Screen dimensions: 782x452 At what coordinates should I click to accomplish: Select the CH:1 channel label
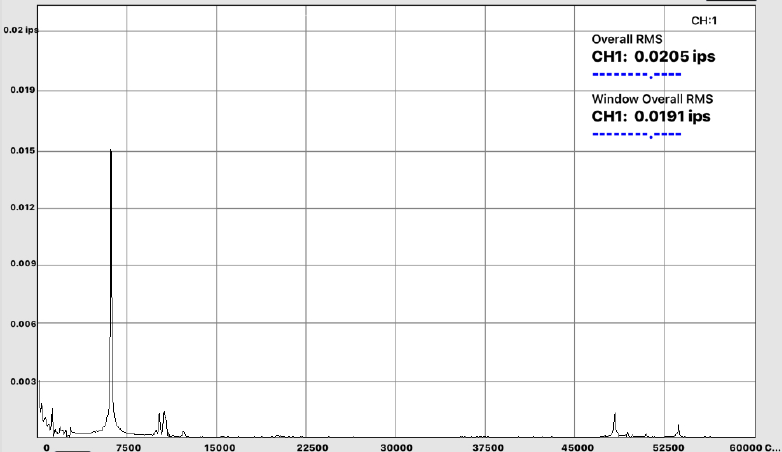(705, 20)
